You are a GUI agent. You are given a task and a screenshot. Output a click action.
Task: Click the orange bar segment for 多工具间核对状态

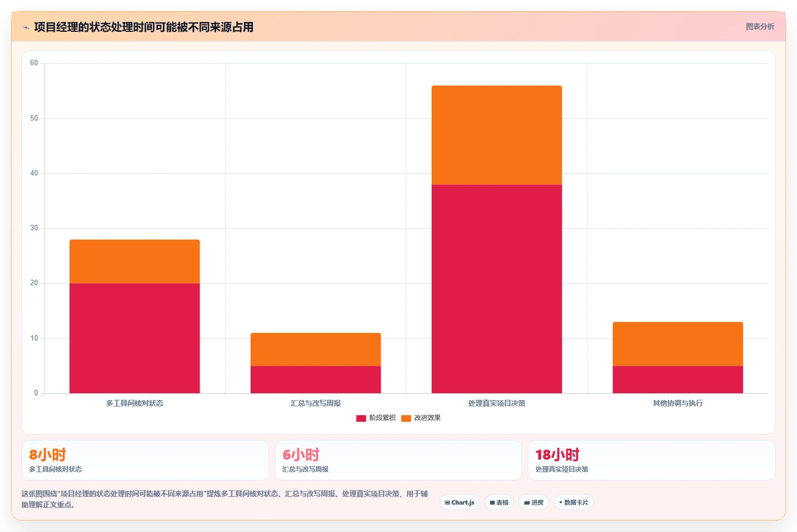pos(134,262)
